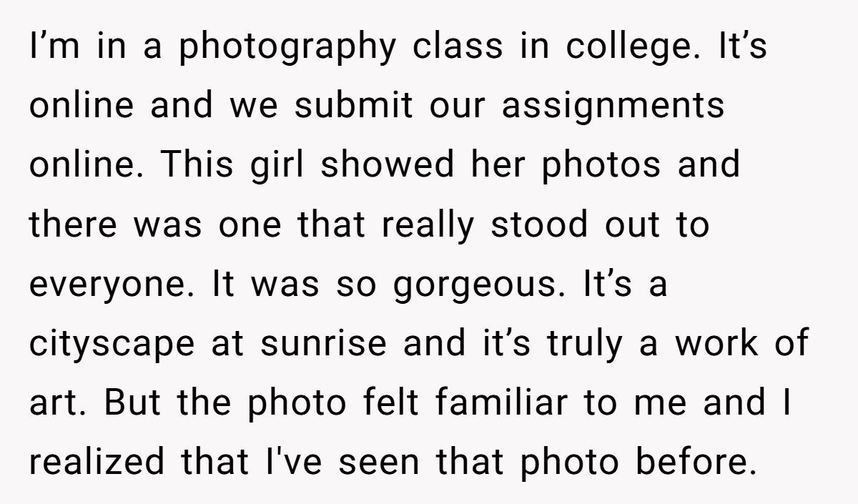Place cursor on the word "showed"
Viewport: 858px width, 504px height.
coord(387,165)
